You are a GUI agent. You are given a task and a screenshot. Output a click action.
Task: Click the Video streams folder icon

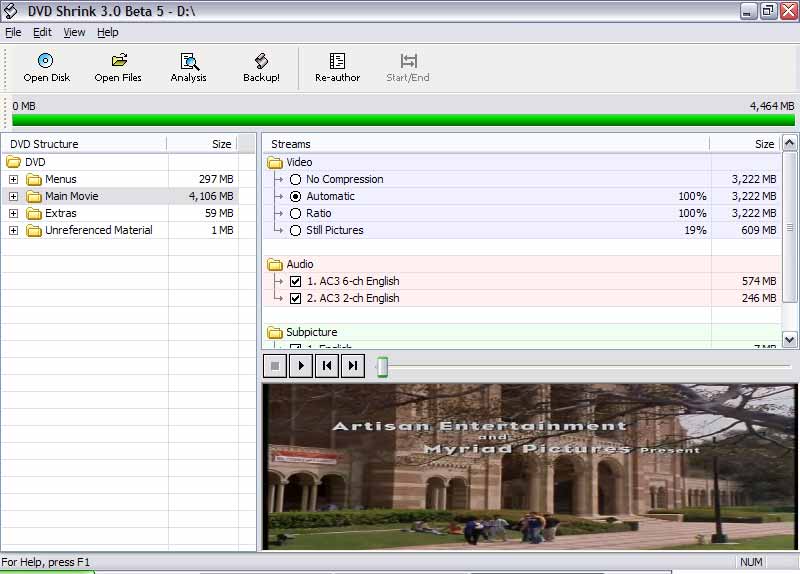coord(275,162)
